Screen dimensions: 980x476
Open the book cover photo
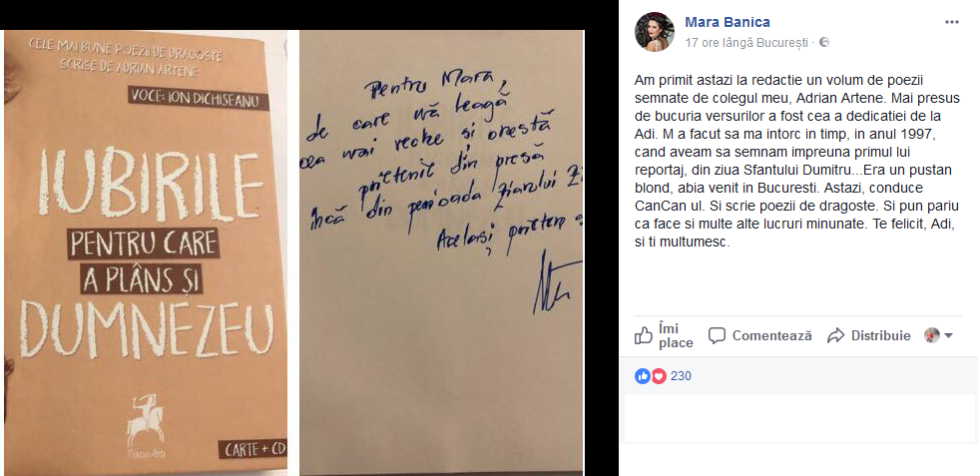click(x=145, y=253)
